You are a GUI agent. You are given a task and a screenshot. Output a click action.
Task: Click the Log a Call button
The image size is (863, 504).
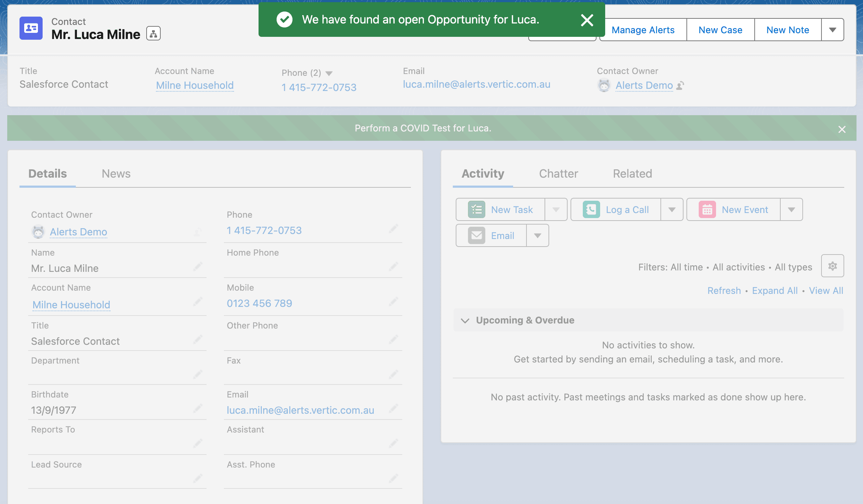coord(616,209)
